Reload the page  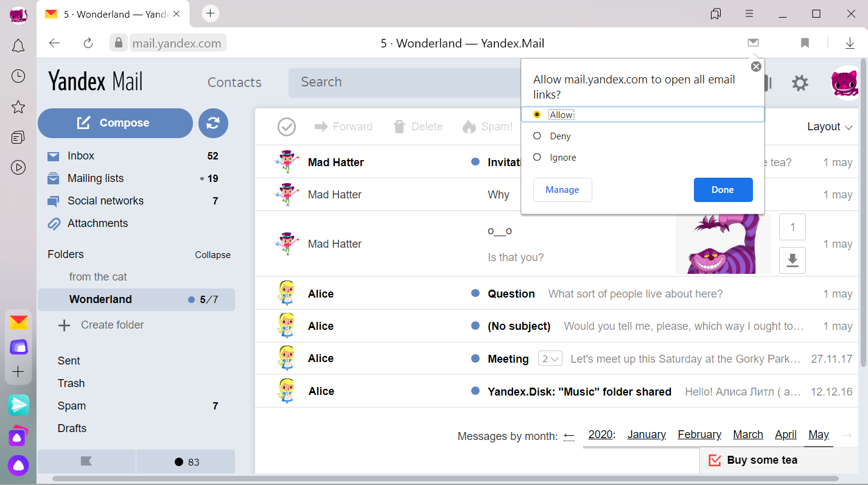(88, 43)
